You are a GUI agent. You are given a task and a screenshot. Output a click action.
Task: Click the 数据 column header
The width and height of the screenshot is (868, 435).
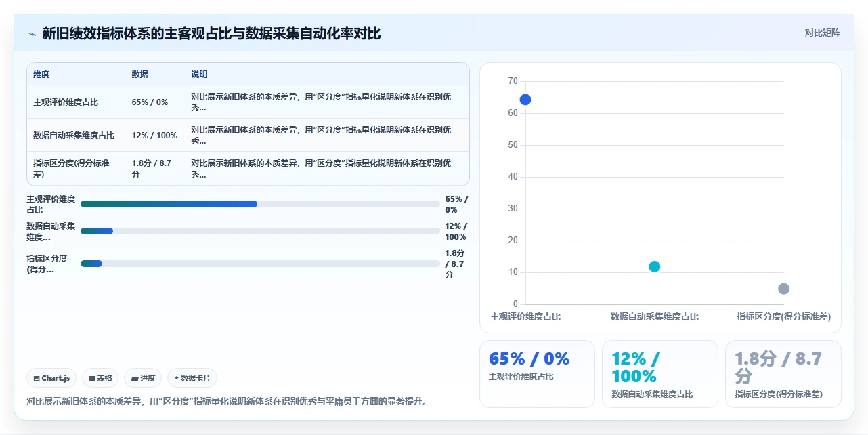[x=140, y=75]
